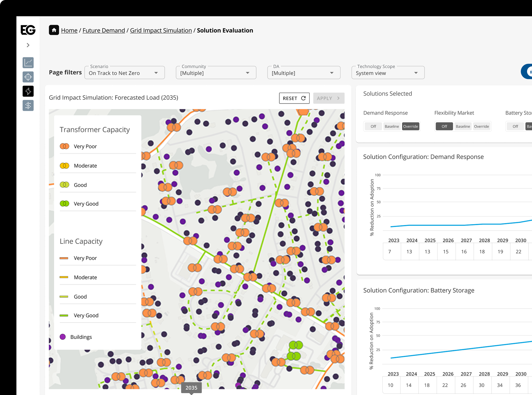The height and width of the screenshot is (395, 532).
Task: Click the 2035 timeline marker
Action: click(191, 388)
